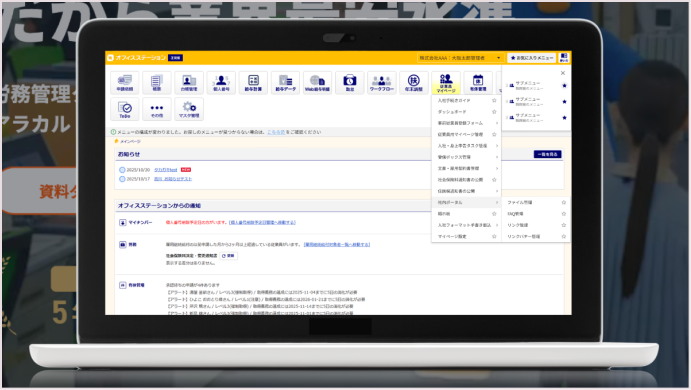This screenshot has height=390, width=691.
Task: Toggle the star next to リンクバナー管理
Action: tap(564, 237)
